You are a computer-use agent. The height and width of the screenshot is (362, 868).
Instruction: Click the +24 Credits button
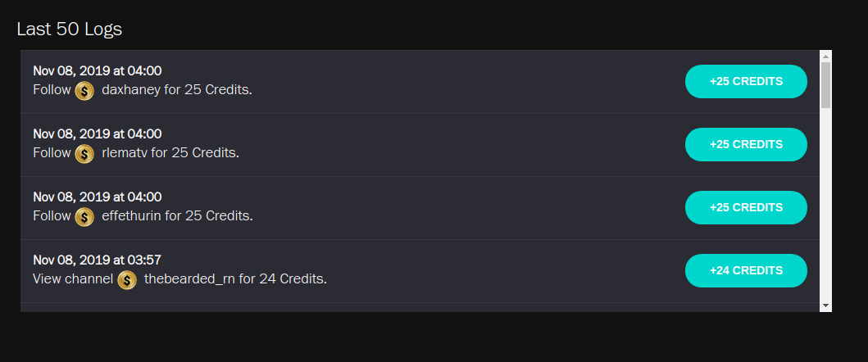point(746,270)
